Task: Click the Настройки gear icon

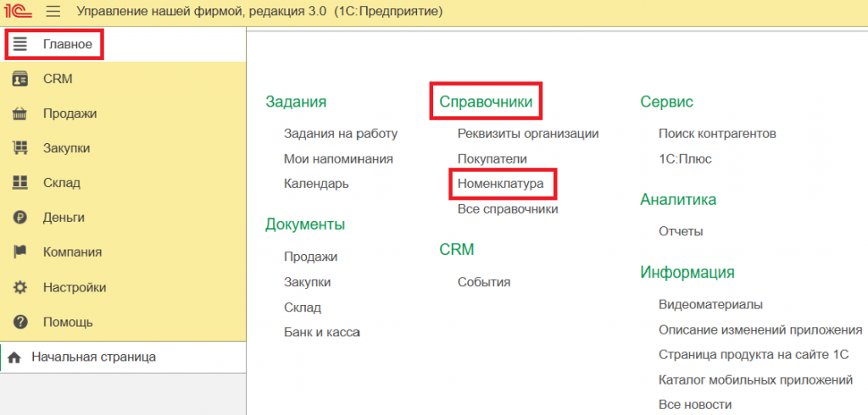Action: click(x=20, y=288)
